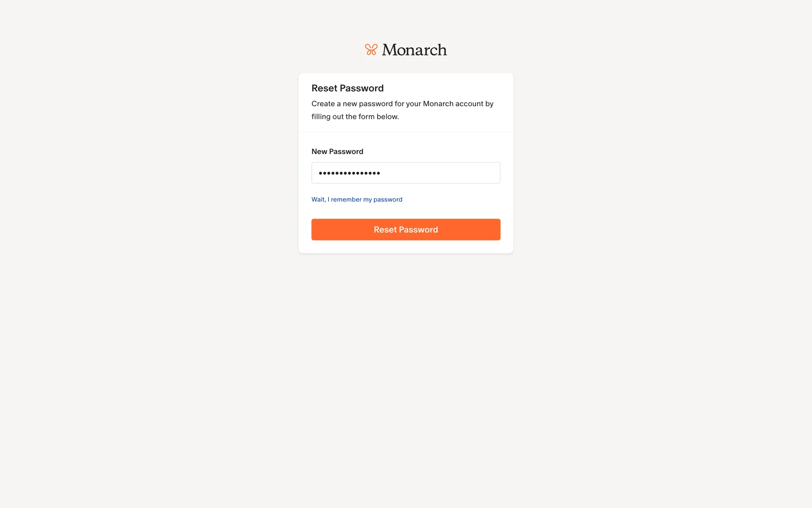Click the Monarch wordmark beside the logo
812x508 pixels.
[x=414, y=50]
